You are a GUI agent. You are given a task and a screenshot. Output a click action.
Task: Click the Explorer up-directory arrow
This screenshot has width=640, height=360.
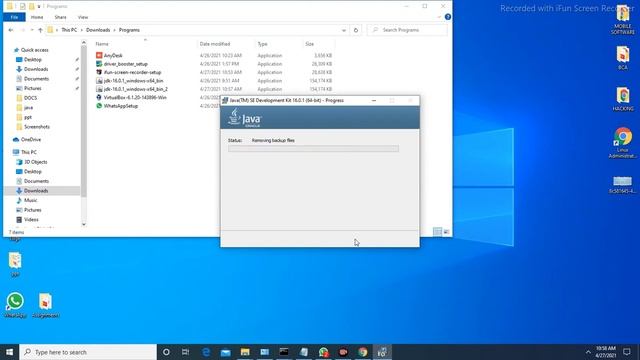[x=40, y=30]
